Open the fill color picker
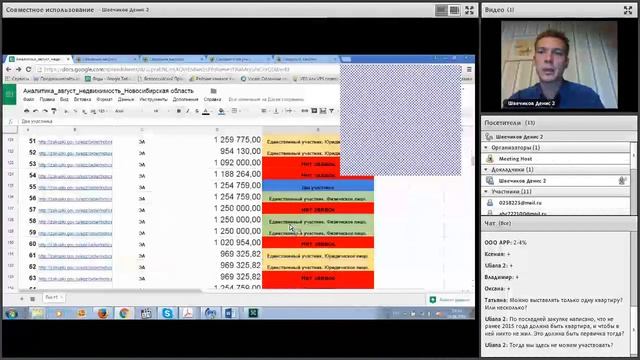Viewport: 640px width, 360px height. [x=221, y=111]
